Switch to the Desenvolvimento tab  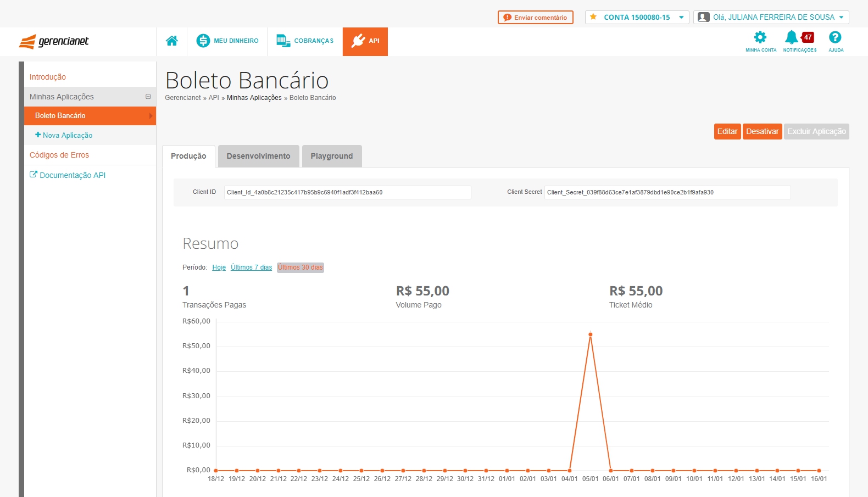pos(258,156)
